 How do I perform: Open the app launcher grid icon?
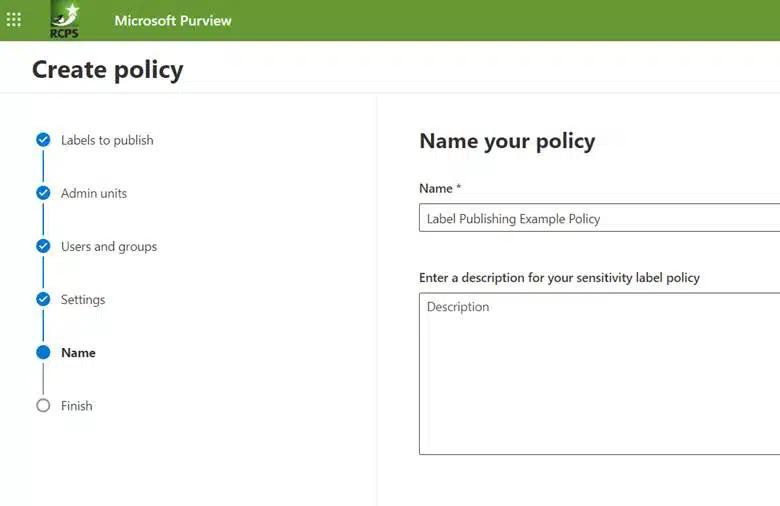[x=14, y=20]
